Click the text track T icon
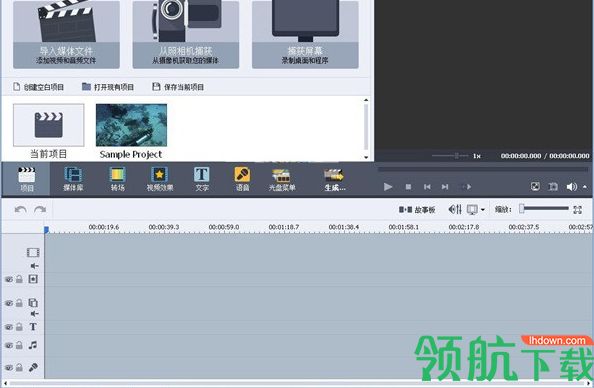The image size is (594, 388). coord(33,327)
